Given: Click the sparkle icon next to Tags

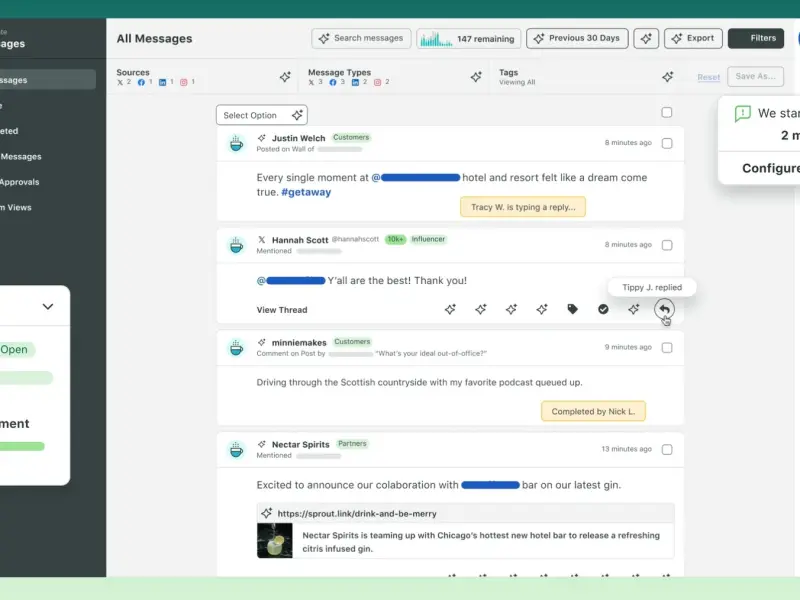Looking at the screenshot, I should tap(667, 77).
